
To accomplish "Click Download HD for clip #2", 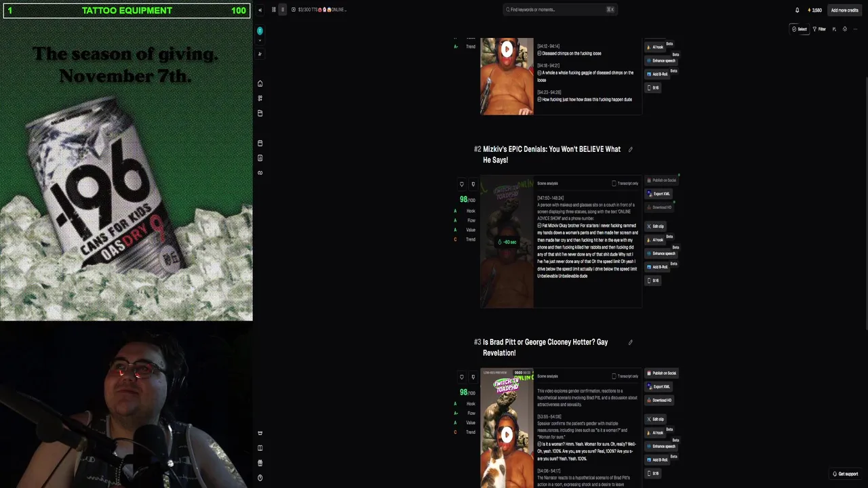I will click(x=658, y=207).
